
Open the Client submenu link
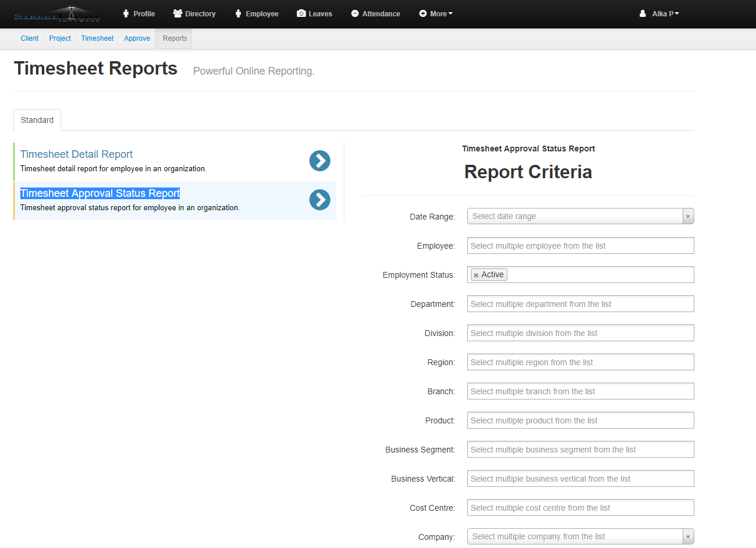[x=30, y=38]
